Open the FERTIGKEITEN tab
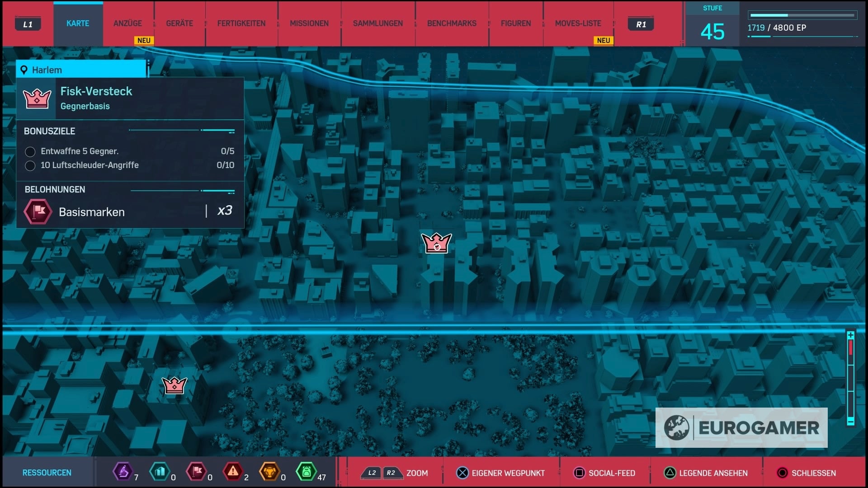This screenshot has width=868, height=488. pyautogui.click(x=241, y=23)
